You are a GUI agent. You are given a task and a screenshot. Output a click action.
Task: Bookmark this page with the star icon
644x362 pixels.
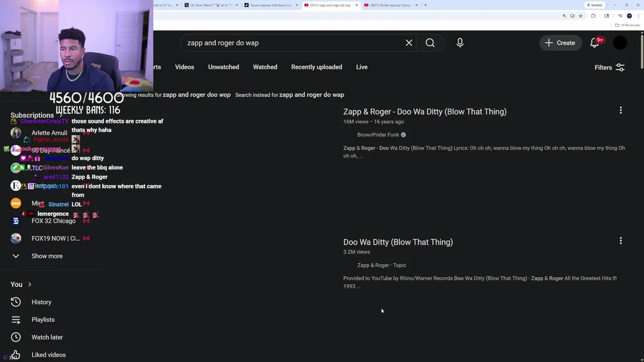point(581,16)
